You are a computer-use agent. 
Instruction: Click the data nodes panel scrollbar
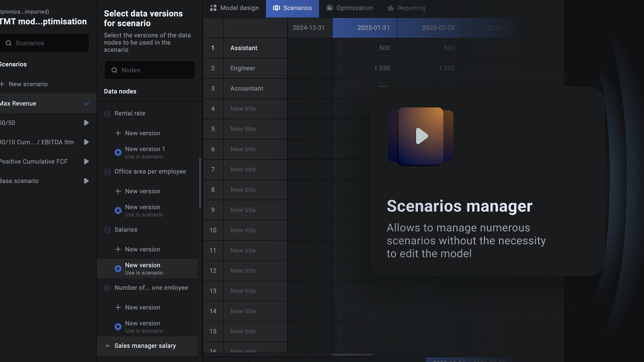coord(200,183)
